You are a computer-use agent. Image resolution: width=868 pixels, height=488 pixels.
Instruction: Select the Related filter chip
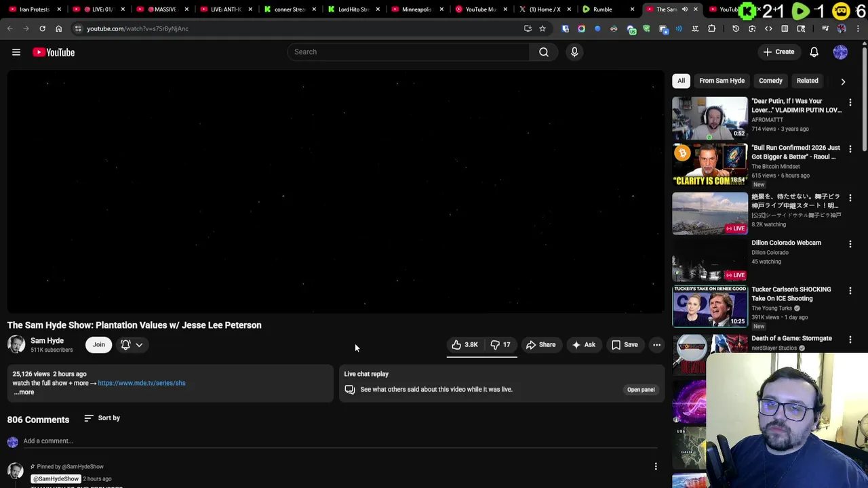tap(807, 81)
